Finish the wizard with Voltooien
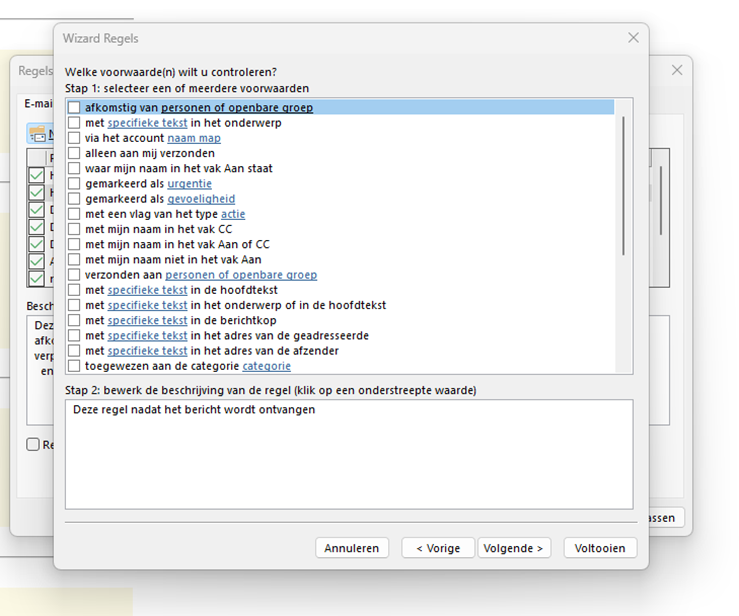 click(x=600, y=548)
